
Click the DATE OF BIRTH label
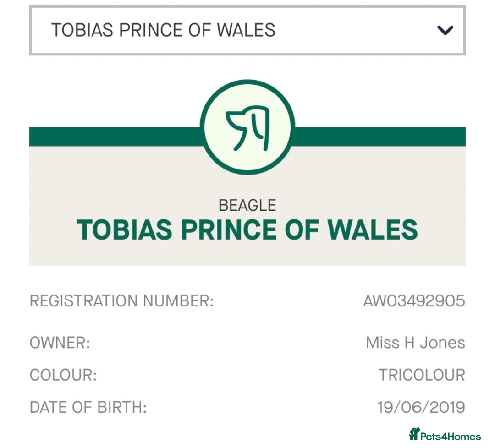coord(88,407)
